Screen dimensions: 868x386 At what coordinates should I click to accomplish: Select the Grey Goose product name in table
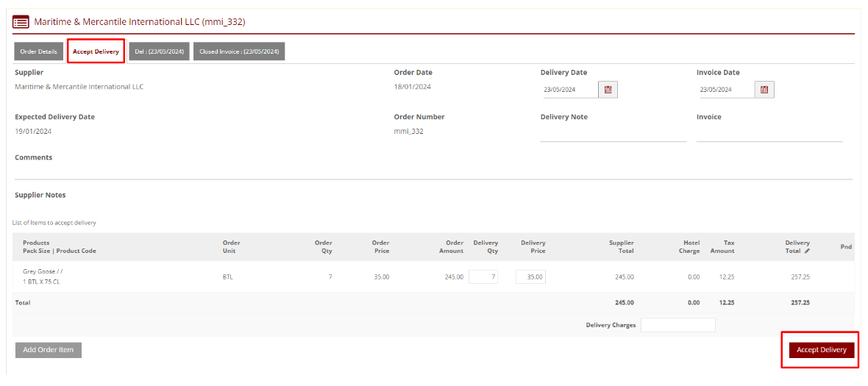pyautogui.click(x=41, y=271)
